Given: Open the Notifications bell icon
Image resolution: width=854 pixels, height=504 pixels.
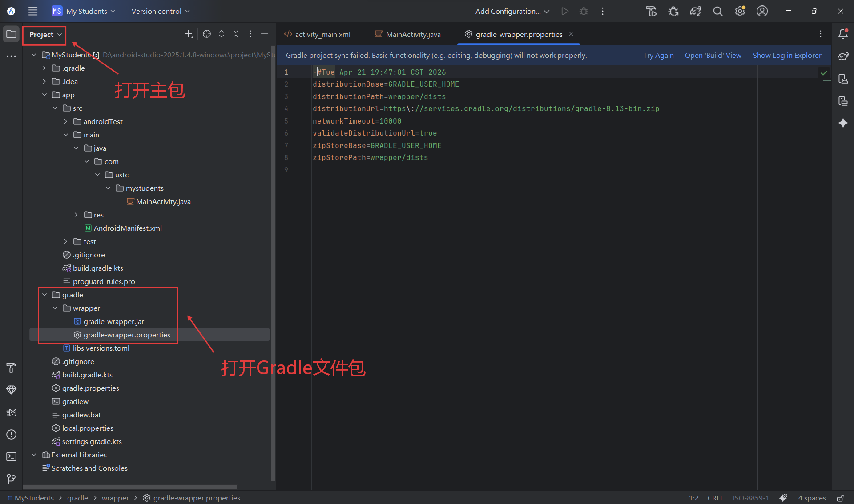Looking at the screenshot, I should coord(843,34).
